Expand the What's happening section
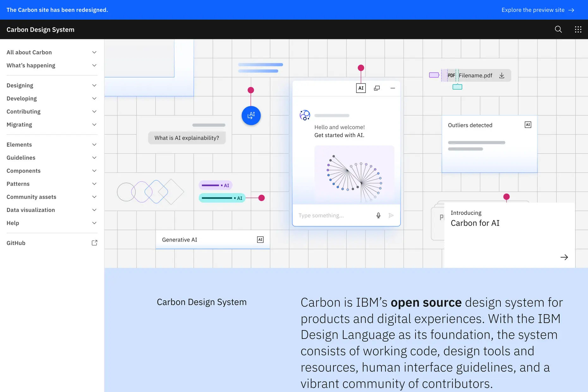Screen dimensions: 588x392 pyautogui.click(x=52, y=65)
